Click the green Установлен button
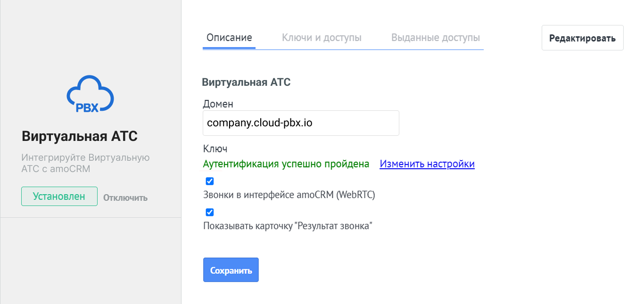This screenshot has width=644, height=304. click(59, 197)
